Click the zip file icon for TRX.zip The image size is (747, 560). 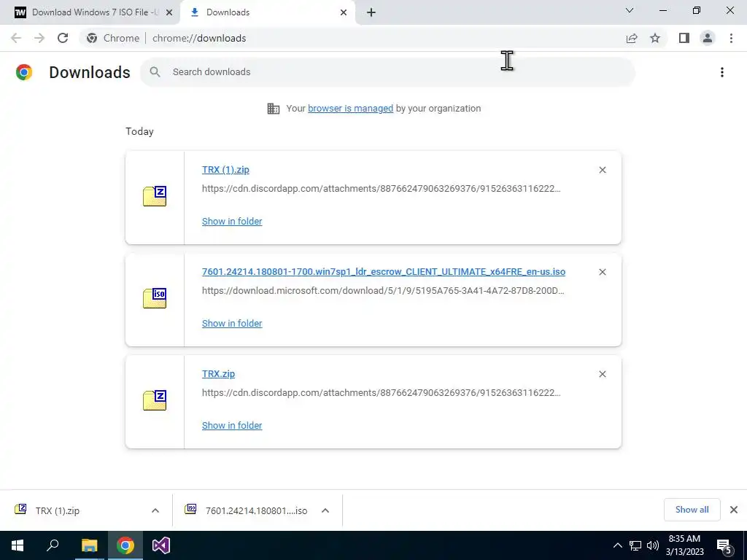pos(155,400)
